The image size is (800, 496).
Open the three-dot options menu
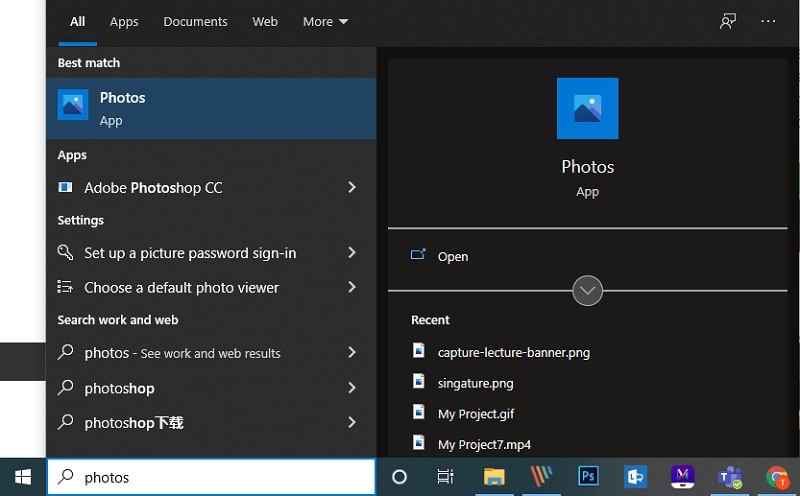768,21
